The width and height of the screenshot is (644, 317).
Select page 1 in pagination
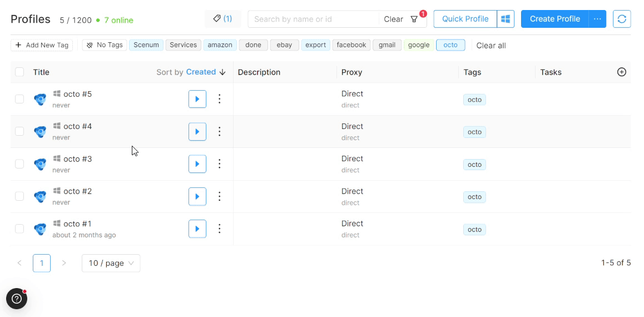(42, 263)
